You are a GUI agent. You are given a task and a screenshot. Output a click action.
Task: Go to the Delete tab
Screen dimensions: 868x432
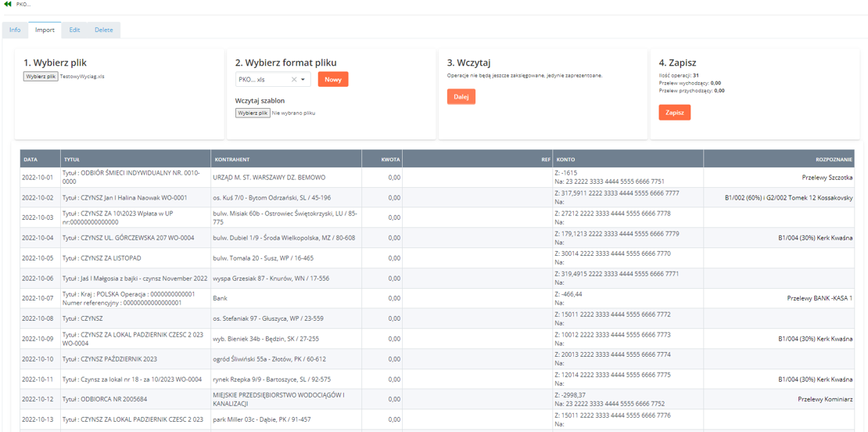tap(104, 30)
